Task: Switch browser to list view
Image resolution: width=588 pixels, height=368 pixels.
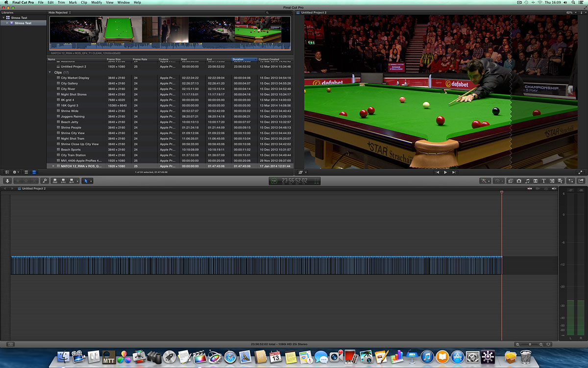Action: point(34,172)
